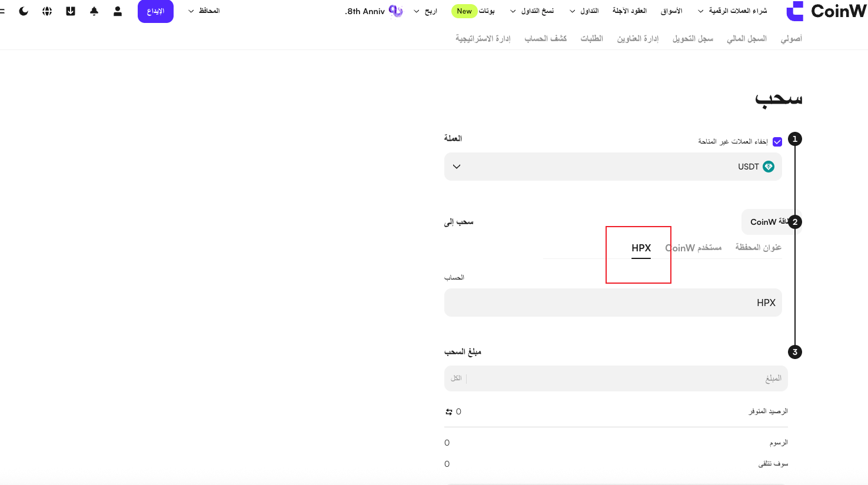
Task: Switch to the أصولي tab
Action: [791, 39]
